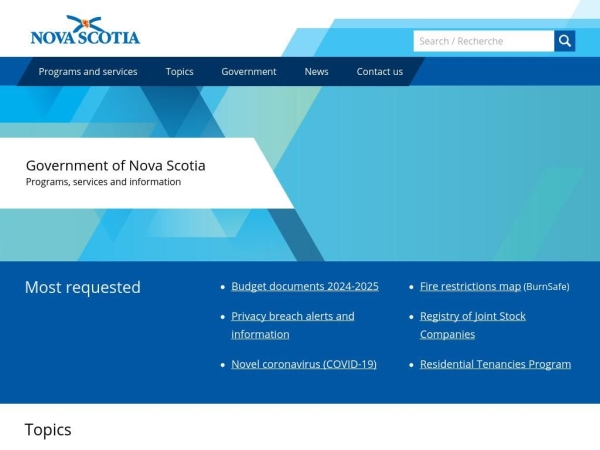Focus the Search / Recherche field

click(484, 41)
